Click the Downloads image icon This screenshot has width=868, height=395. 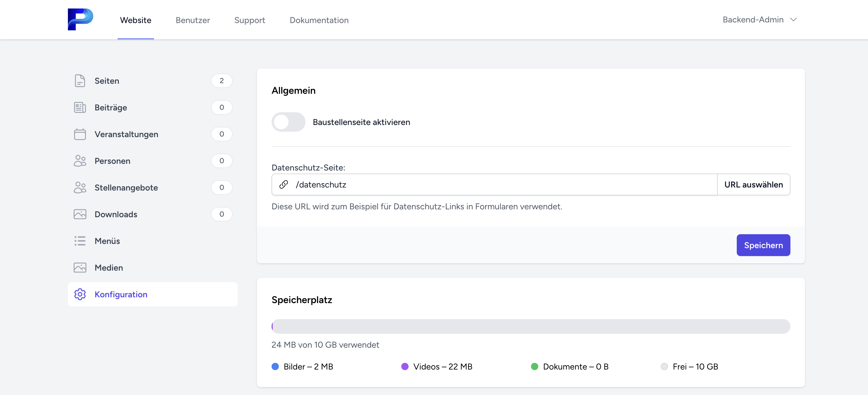click(80, 214)
